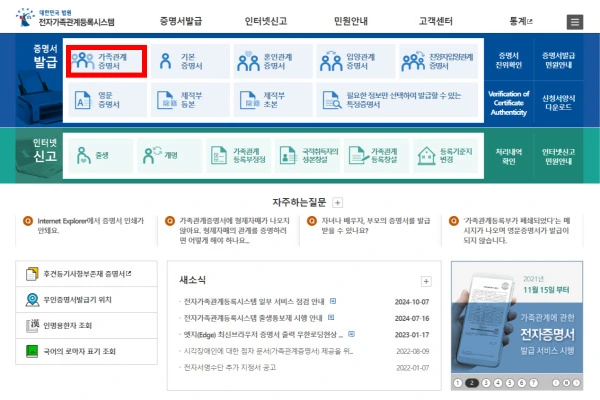Open news 전자가족관계등록시스템 출생통보제 시행 안내
Image resolution: width=600 pixels, height=400 pixels.
(253, 318)
